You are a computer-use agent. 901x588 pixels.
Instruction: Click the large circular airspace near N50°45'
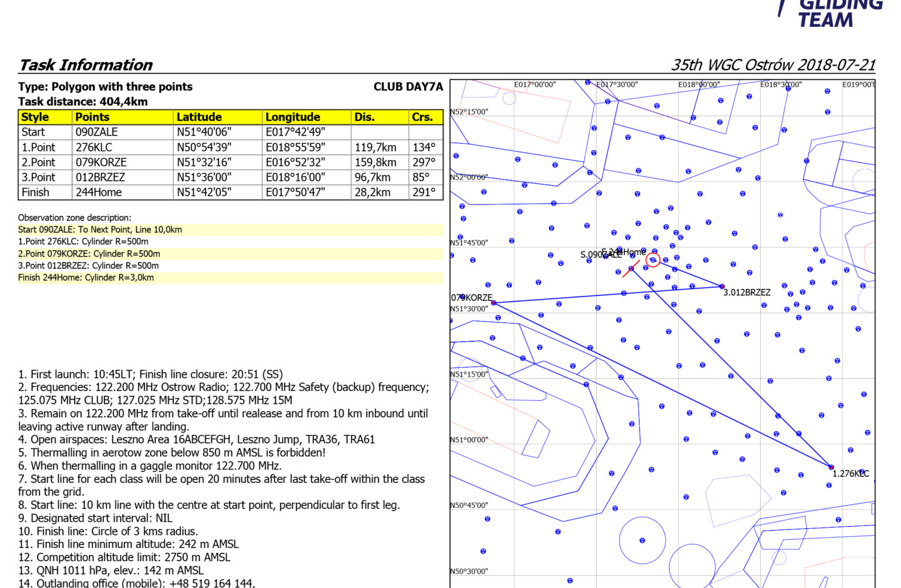click(x=642, y=540)
